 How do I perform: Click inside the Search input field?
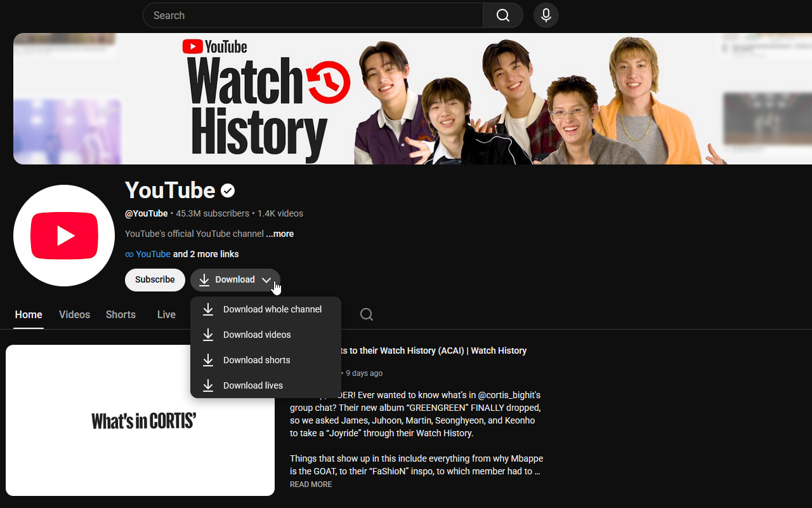tap(313, 15)
